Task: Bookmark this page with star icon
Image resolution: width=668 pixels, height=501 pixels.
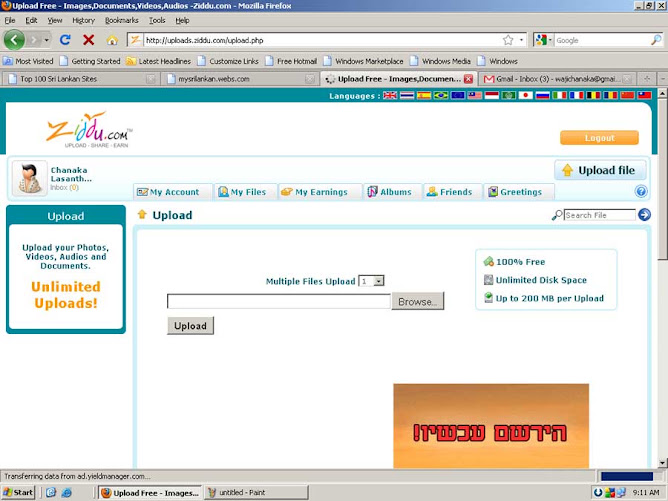Action: click(x=508, y=40)
